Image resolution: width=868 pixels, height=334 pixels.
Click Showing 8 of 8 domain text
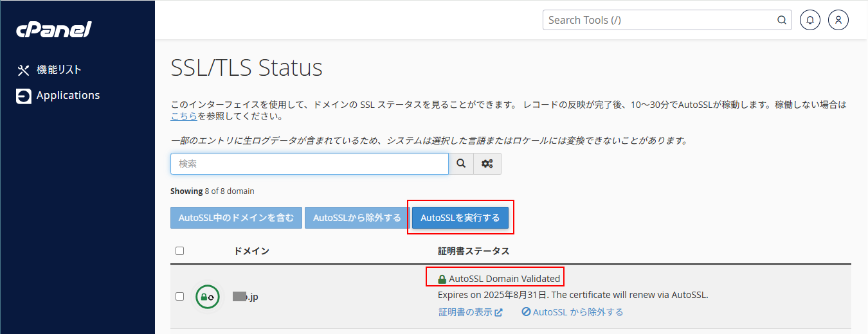[x=212, y=191]
